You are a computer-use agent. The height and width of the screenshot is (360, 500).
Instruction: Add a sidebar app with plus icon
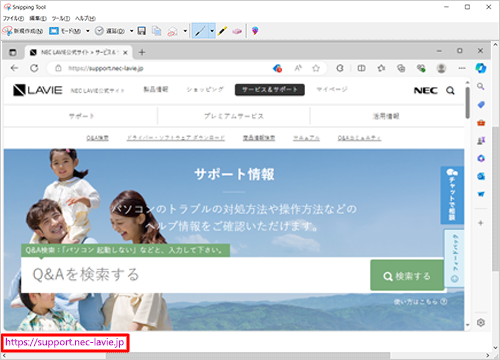point(481,223)
